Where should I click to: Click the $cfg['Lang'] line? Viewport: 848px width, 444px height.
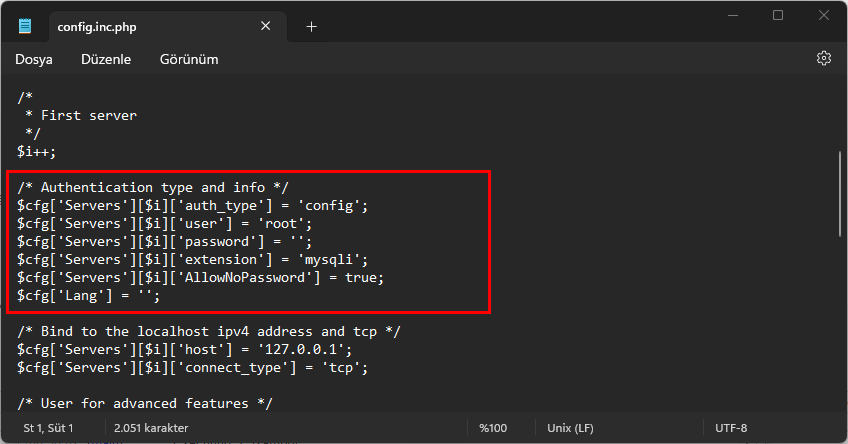coord(88,296)
